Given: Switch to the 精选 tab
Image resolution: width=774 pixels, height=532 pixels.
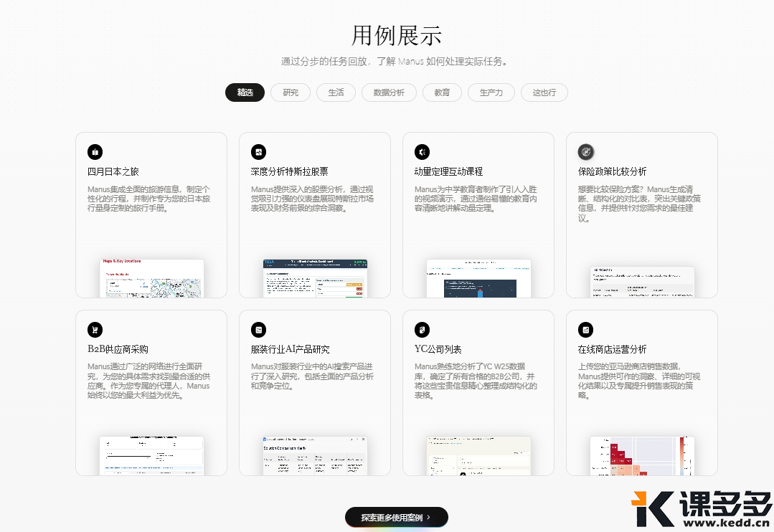Looking at the screenshot, I should pos(245,92).
